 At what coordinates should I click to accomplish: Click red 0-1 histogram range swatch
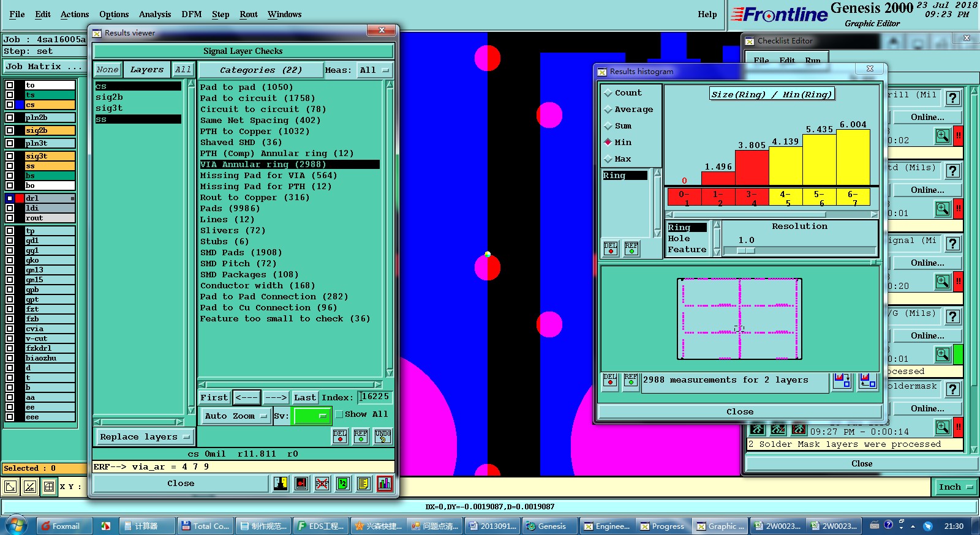point(684,198)
